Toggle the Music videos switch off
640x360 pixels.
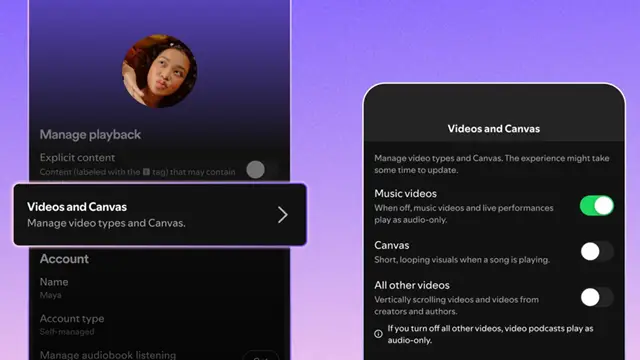597,205
